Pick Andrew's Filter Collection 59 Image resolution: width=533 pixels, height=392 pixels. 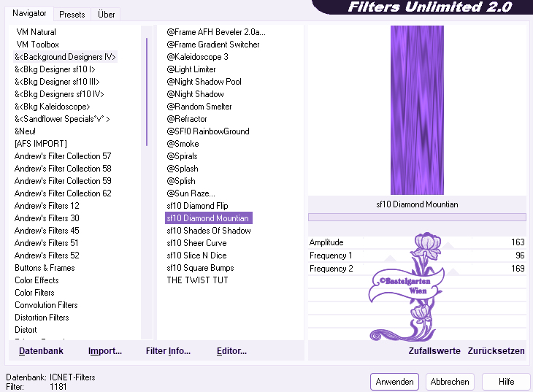(63, 181)
